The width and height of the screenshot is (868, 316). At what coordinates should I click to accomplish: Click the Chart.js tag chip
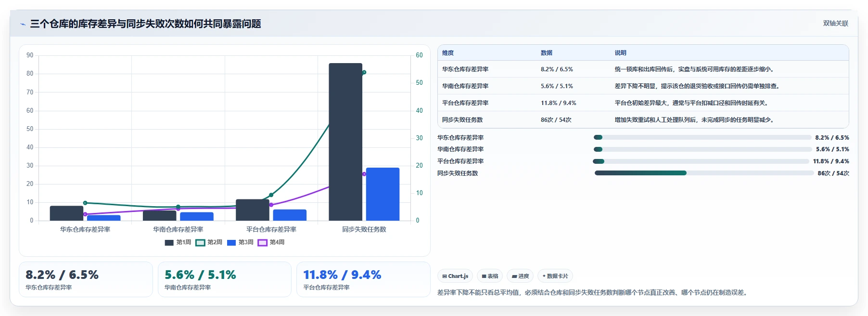(x=455, y=276)
